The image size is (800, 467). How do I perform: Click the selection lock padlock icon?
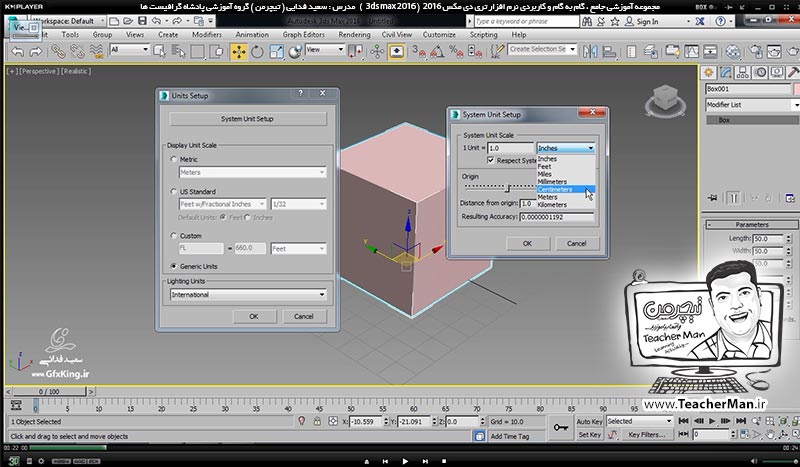[317, 422]
